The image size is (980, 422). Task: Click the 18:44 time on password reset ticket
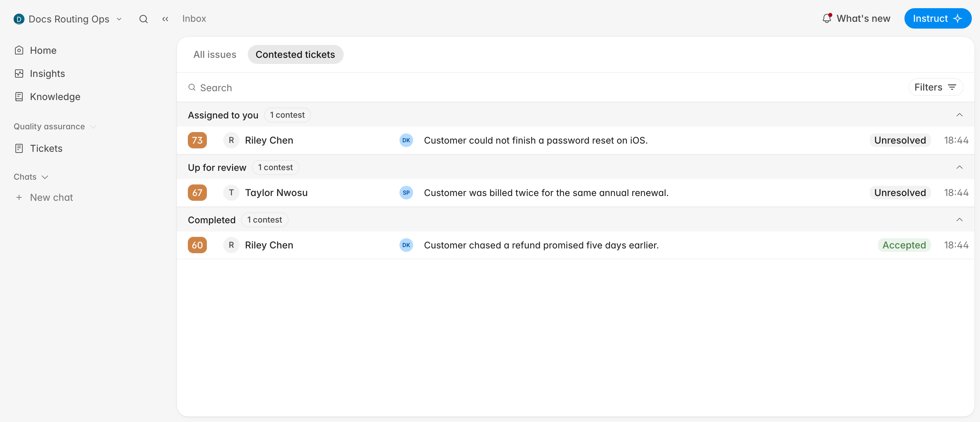956,141
